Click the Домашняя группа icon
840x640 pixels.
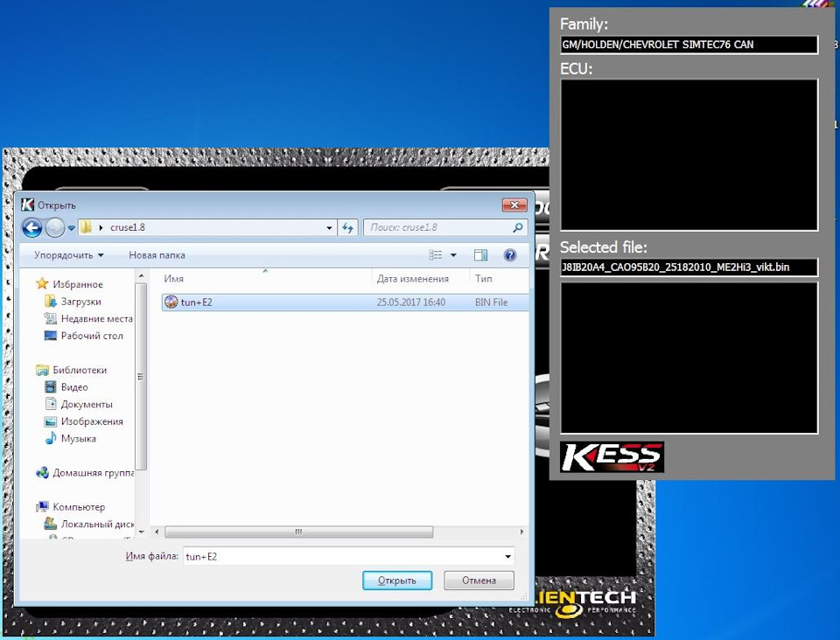(x=42, y=472)
